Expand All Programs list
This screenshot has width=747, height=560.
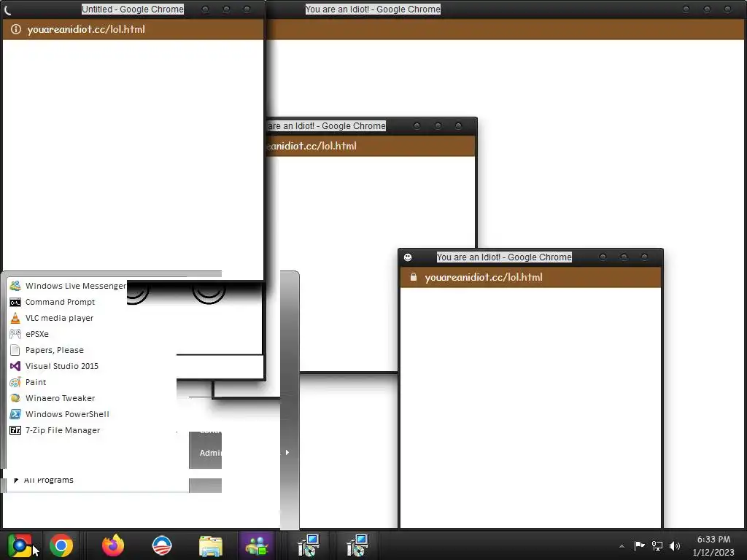[x=44, y=480]
